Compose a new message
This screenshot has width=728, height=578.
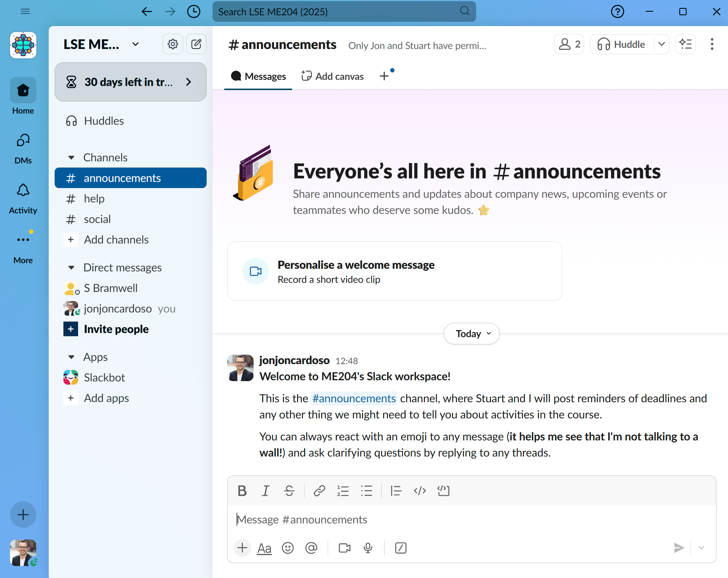click(196, 44)
